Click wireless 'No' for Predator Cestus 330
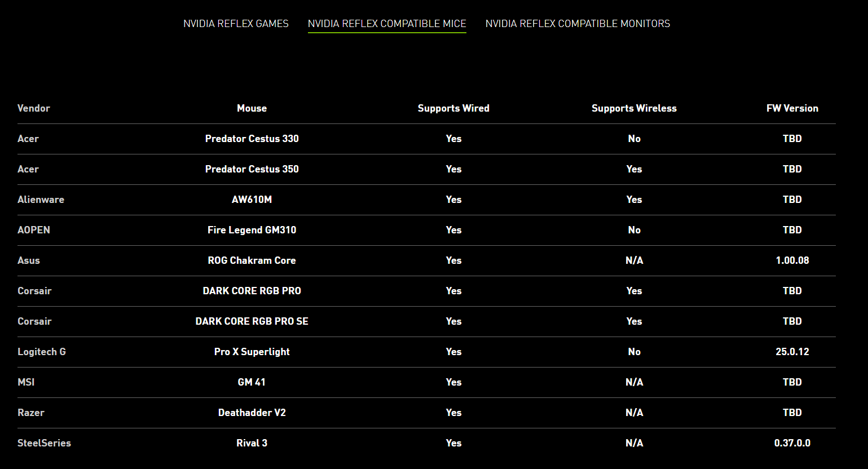The height and width of the screenshot is (469, 868). coord(634,139)
